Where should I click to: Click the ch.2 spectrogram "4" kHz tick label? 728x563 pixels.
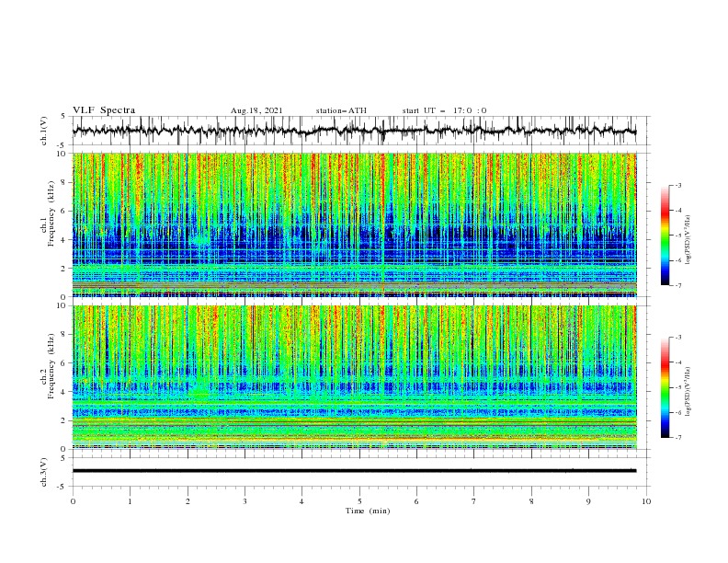click(64, 392)
